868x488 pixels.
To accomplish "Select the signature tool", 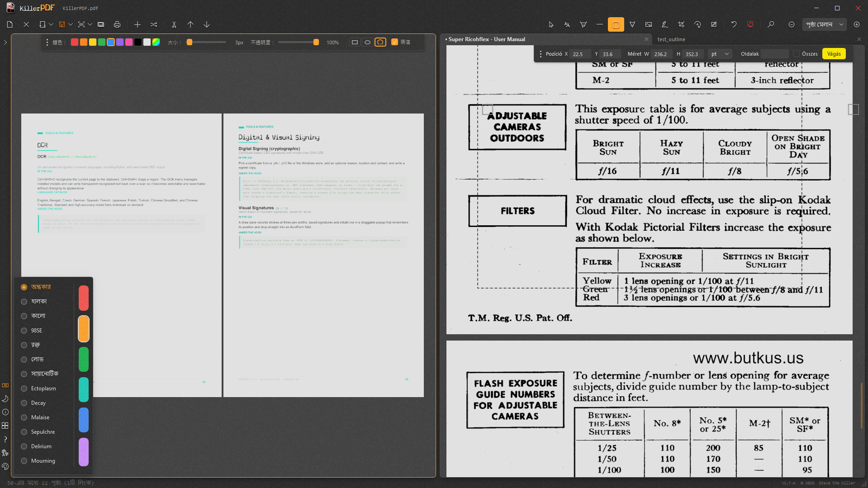I will [665, 24].
